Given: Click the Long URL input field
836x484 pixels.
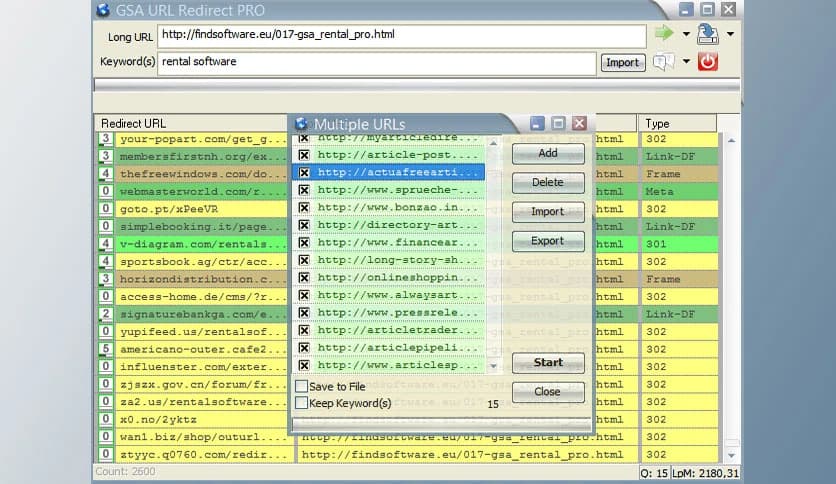Looking at the screenshot, I should [401, 36].
